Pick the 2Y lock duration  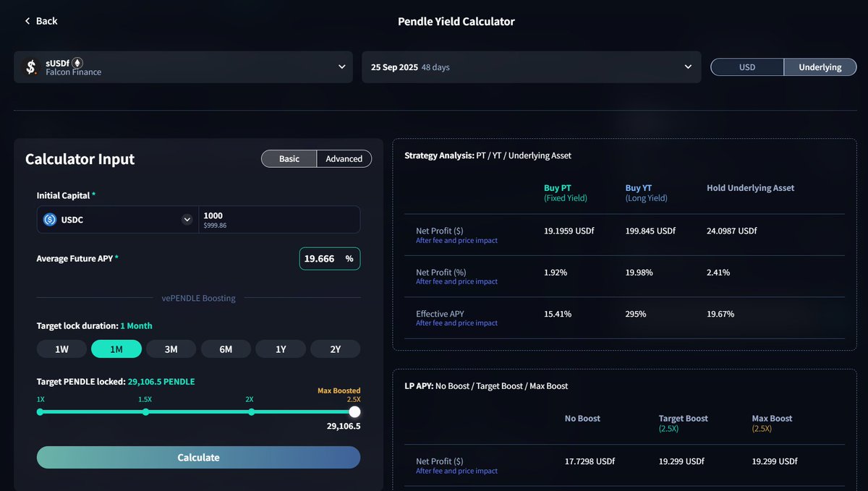335,349
